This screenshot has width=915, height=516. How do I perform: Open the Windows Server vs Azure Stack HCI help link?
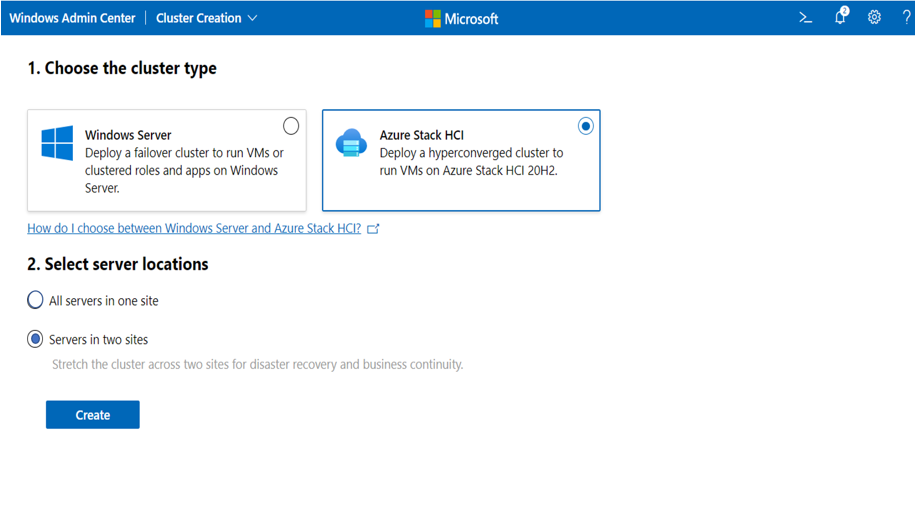pos(194,229)
